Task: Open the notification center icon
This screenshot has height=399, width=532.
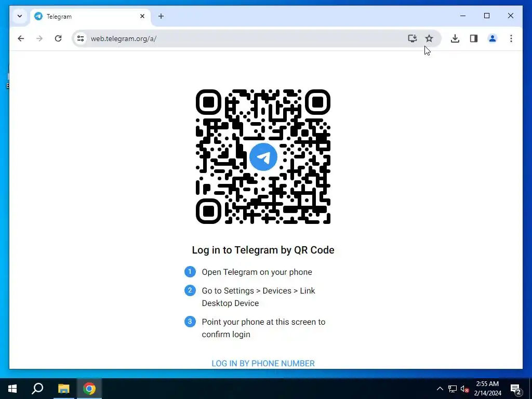Action: (516, 389)
